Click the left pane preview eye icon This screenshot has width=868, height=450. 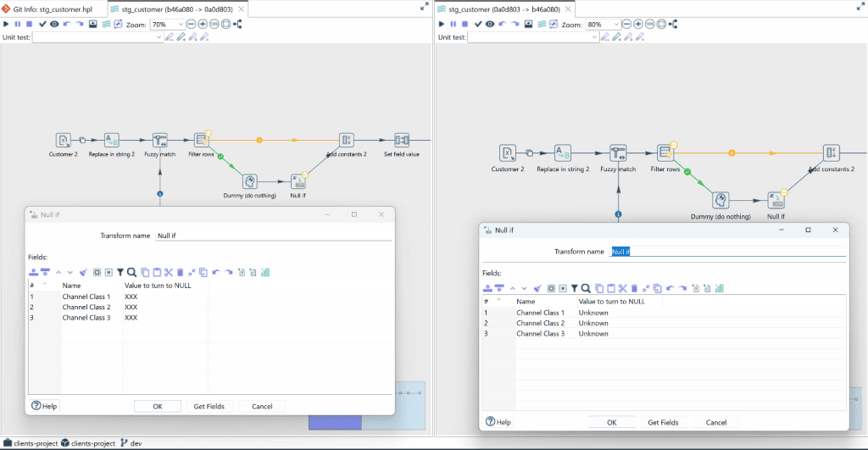[x=54, y=24]
